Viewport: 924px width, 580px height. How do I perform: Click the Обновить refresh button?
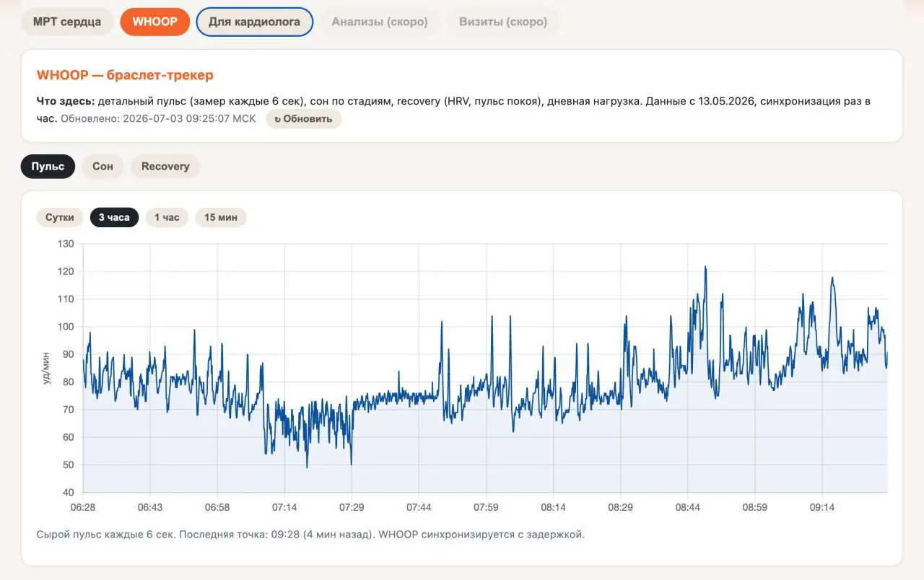pos(303,119)
